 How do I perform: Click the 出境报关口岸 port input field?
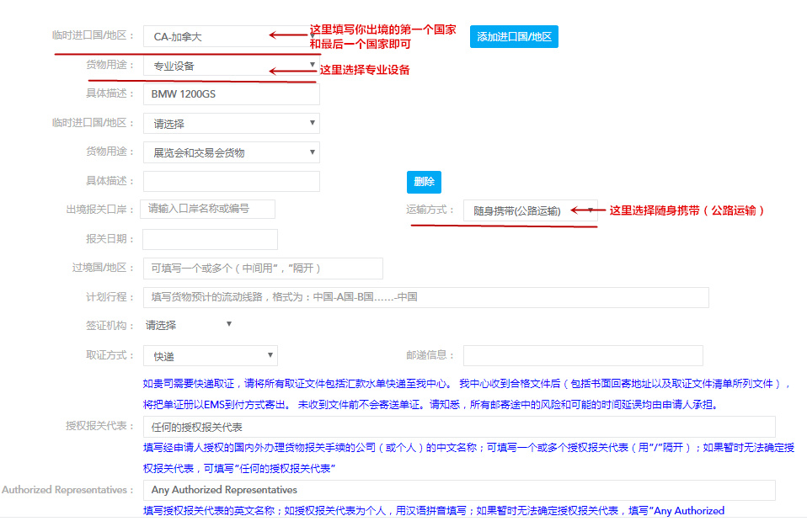[x=210, y=209]
